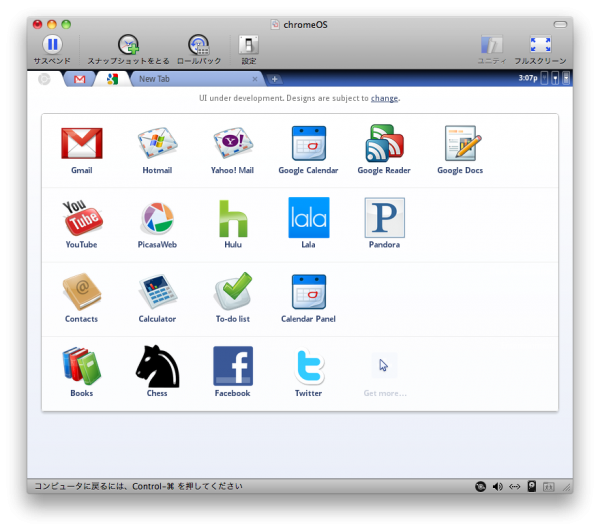Open the Gmail app icon
This screenshot has width=600, height=531.
tap(82, 143)
